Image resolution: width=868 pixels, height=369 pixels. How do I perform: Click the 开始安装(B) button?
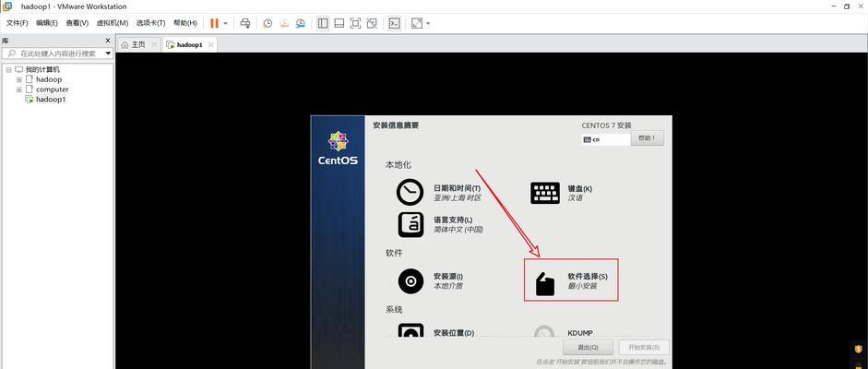point(645,348)
